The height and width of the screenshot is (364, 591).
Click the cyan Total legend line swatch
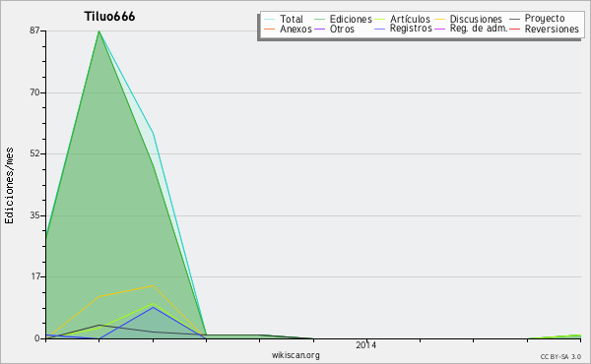click(x=269, y=20)
